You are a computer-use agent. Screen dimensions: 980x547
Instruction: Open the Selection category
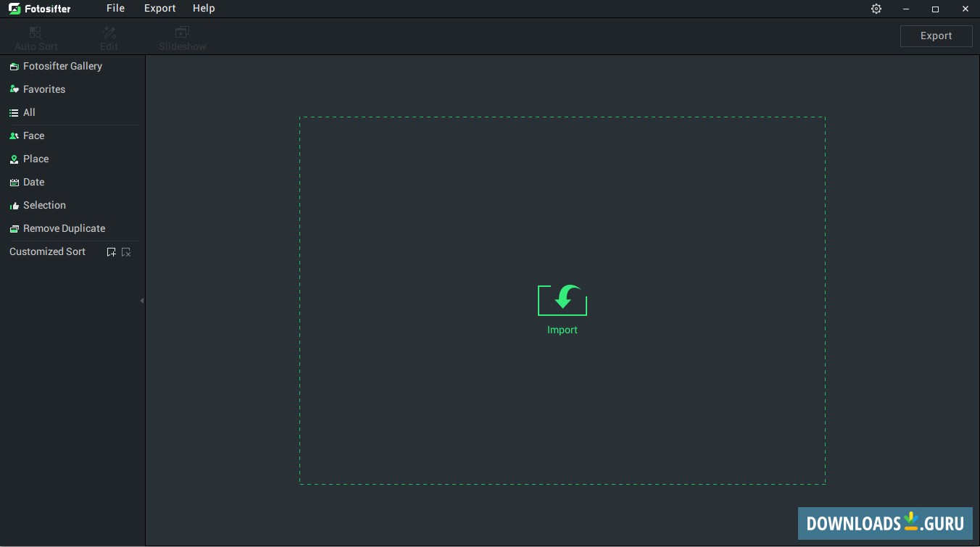44,205
